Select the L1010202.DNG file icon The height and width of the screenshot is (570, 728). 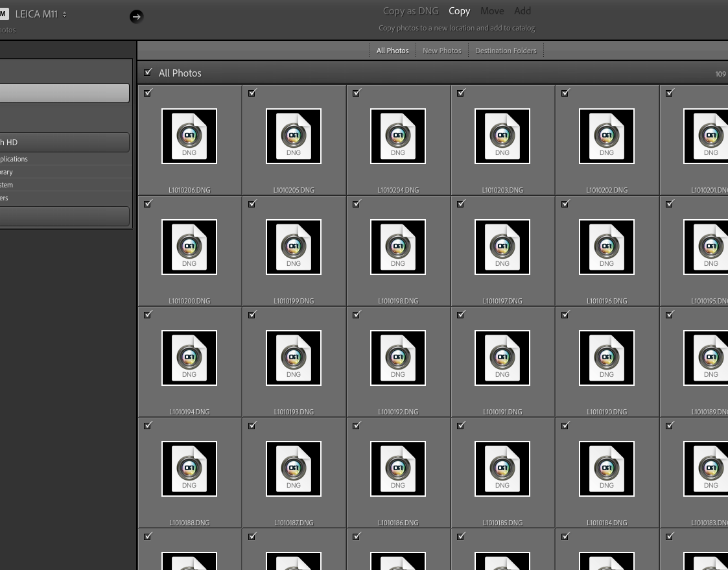click(x=607, y=136)
